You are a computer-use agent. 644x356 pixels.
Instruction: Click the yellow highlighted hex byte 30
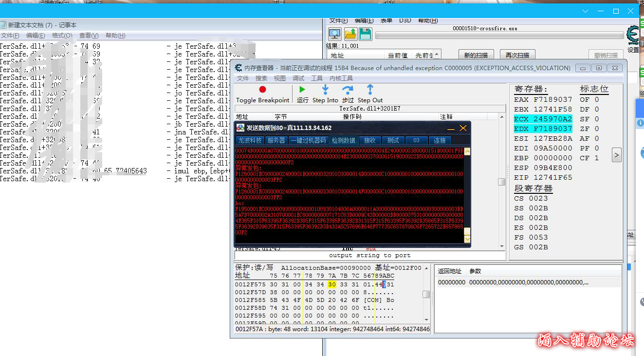pos(332,284)
